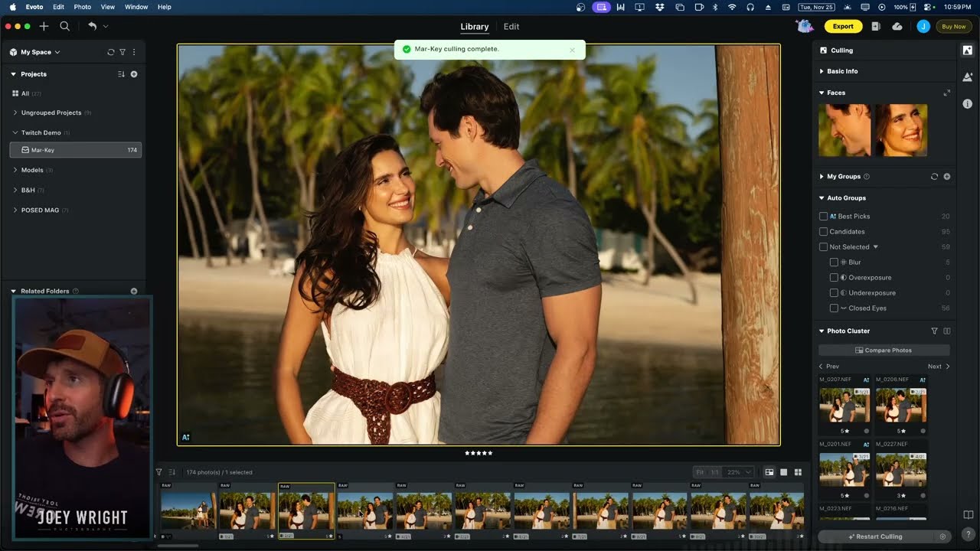Viewport: 980px width, 551px height.
Task: Click the undo arrow icon
Action: tap(92, 26)
